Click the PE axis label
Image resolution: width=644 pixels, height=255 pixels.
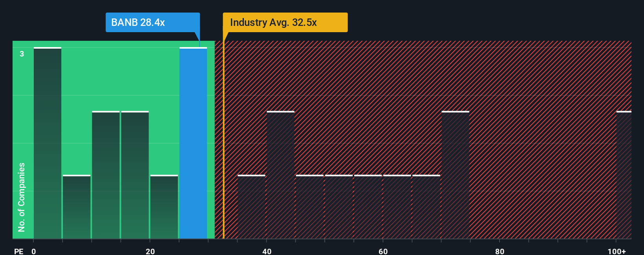pyautogui.click(x=18, y=251)
